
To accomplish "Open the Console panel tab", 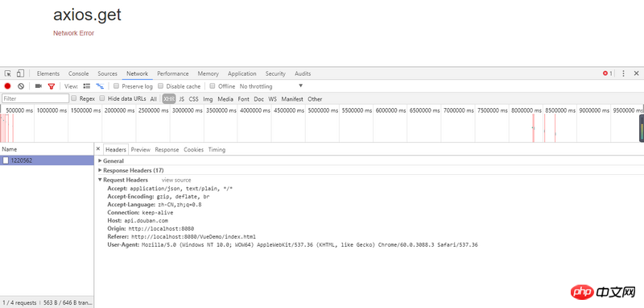I will (x=78, y=73).
